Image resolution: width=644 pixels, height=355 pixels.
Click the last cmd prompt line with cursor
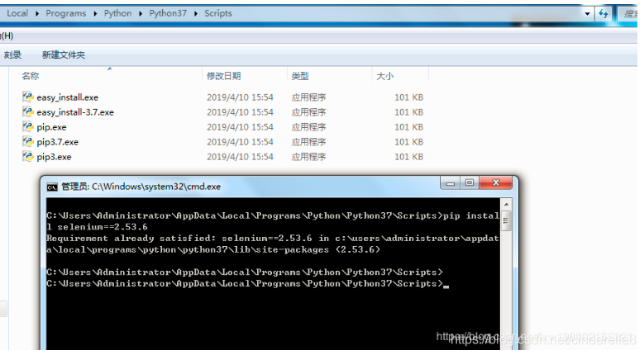pyautogui.click(x=248, y=284)
